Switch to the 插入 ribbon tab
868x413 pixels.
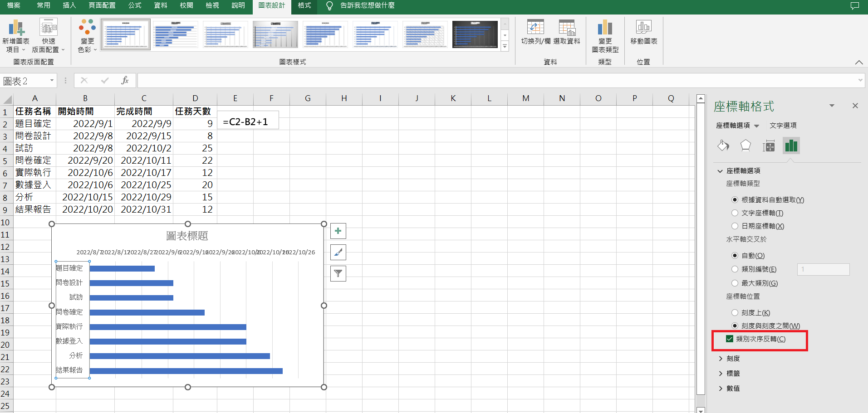pyautogui.click(x=69, y=5)
